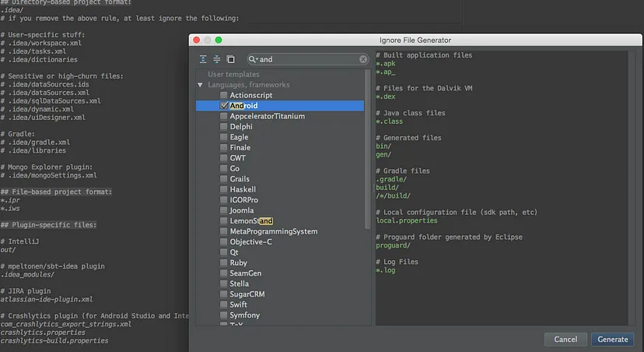644x352 pixels.
Task: Click '*.dex' line in preview
Action: click(x=386, y=97)
